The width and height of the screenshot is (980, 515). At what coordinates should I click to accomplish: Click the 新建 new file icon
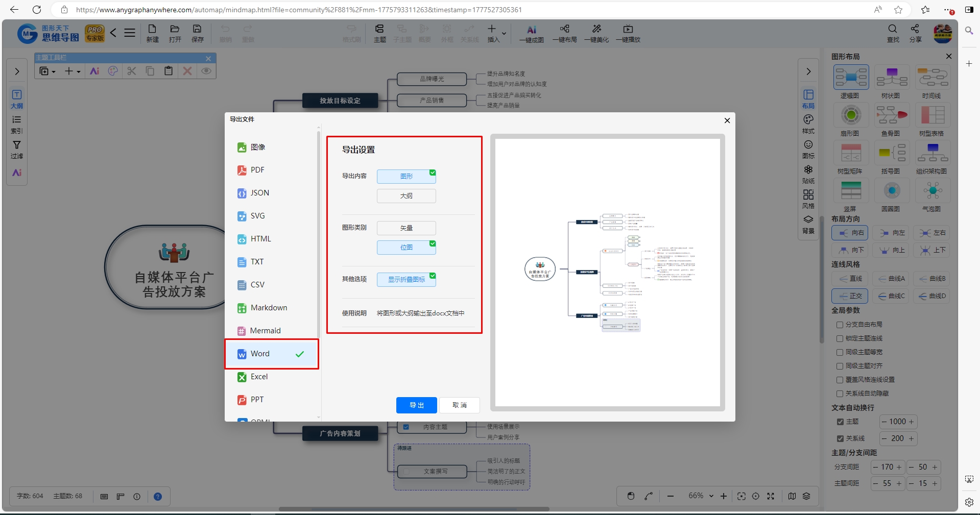point(152,33)
